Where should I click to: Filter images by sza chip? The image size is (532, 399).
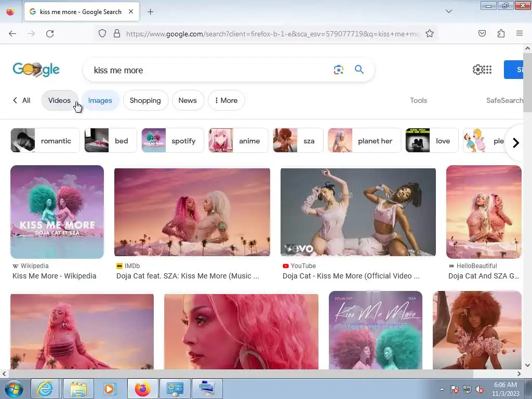(x=298, y=140)
